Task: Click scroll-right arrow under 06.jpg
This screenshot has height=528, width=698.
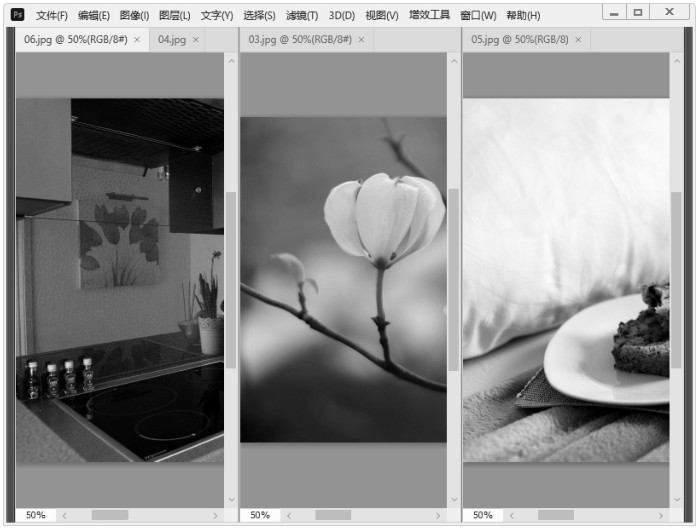Action: pos(215,516)
